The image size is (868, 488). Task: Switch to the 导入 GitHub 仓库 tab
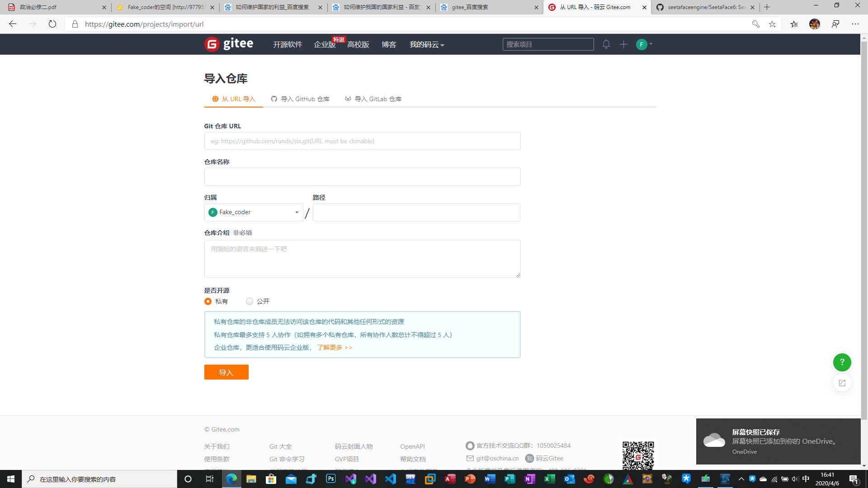click(300, 99)
